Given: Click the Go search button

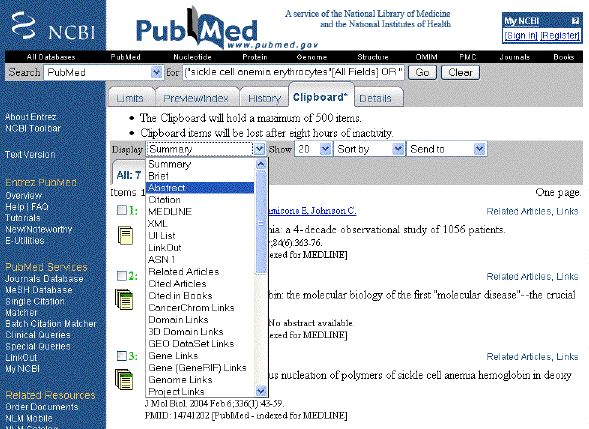Looking at the screenshot, I should point(422,72).
